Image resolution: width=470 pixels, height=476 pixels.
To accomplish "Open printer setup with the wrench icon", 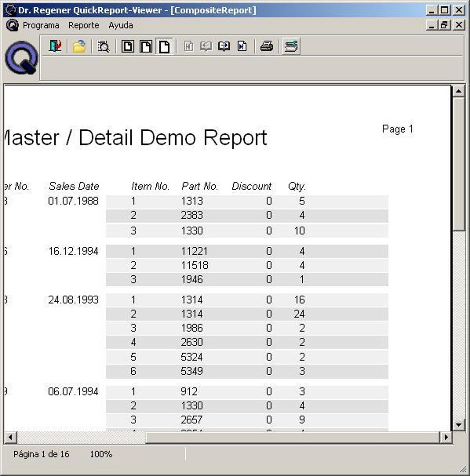I will pos(291,46).
